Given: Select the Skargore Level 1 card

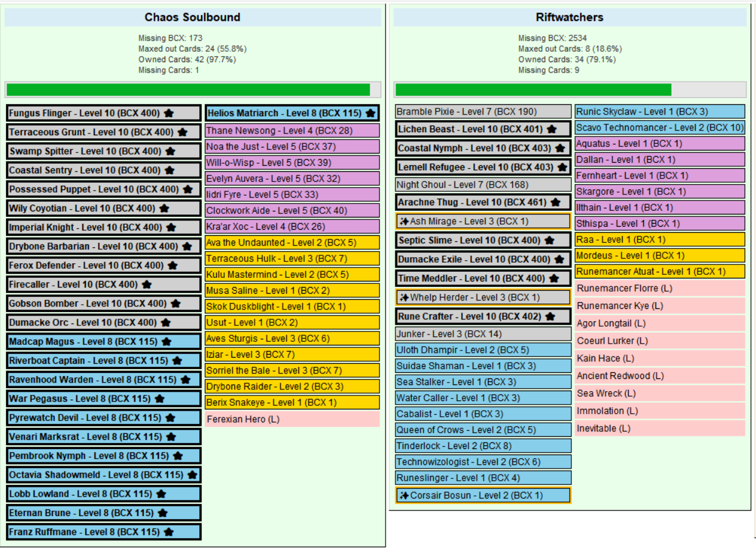Looking at the screenshot, I should (x=660, y=191).
